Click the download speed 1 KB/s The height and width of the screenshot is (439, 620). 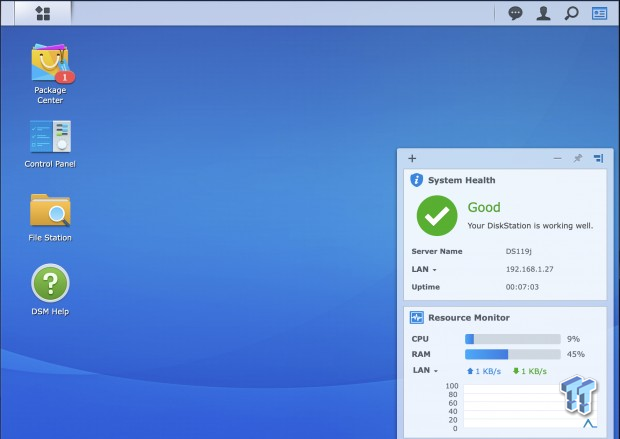coord(529,371)
